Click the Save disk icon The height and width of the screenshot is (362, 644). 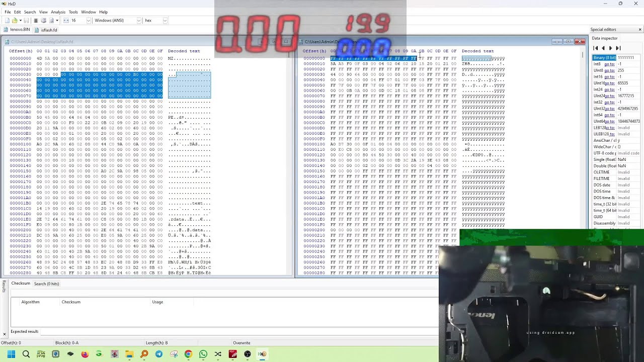coord(26,21)
